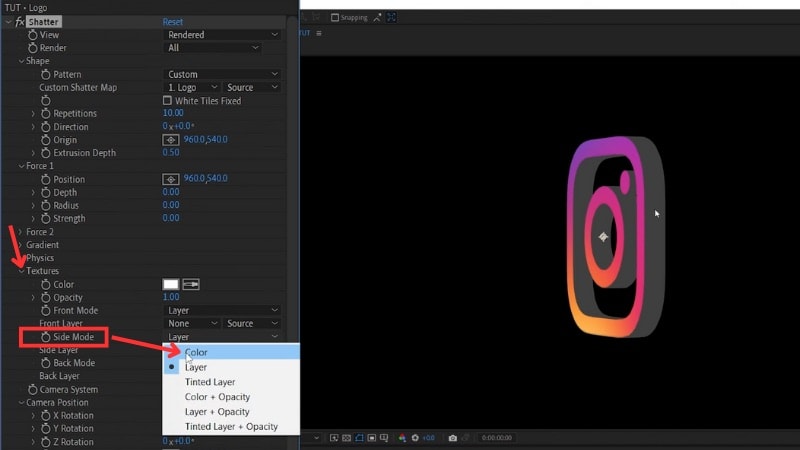This screenshot has height=450, width=800.
Task: Click the Force 1 Position crosshair picker
Action: [170, 179]
